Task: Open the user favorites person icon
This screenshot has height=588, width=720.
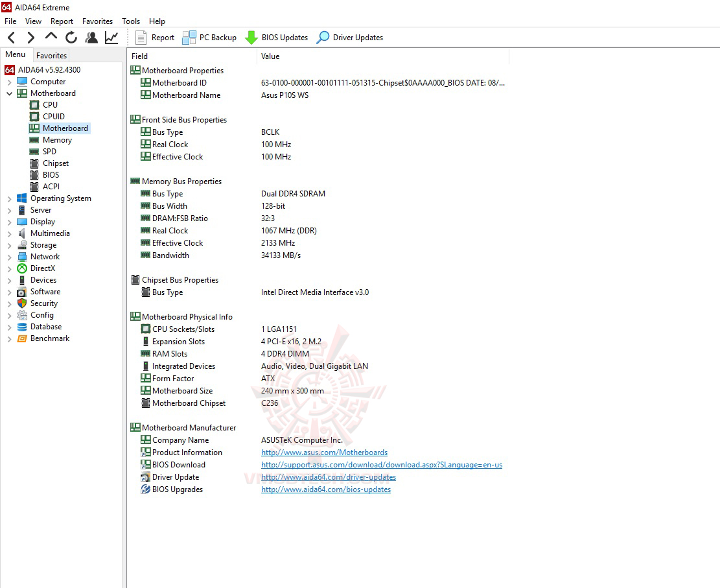Action: pos(91,37)
